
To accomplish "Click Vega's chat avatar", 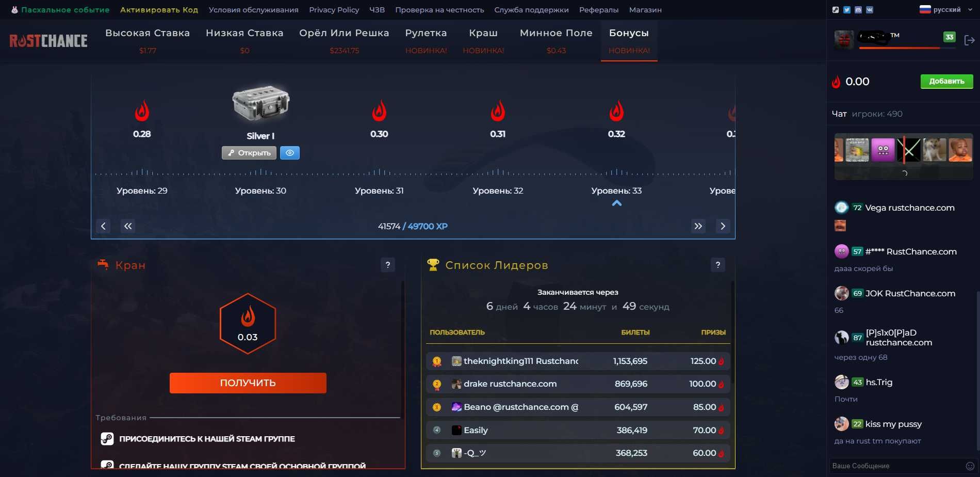I will pyautogui.click(x=841, y=208).
